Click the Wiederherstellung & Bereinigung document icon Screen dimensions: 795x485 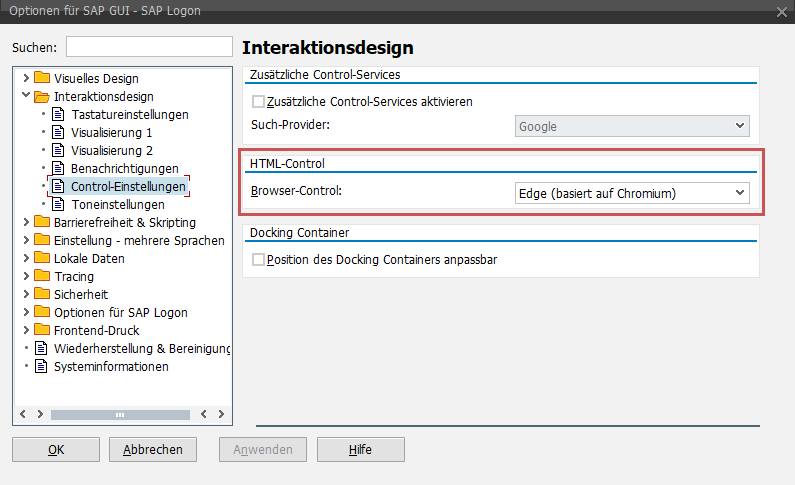(41, 348)
